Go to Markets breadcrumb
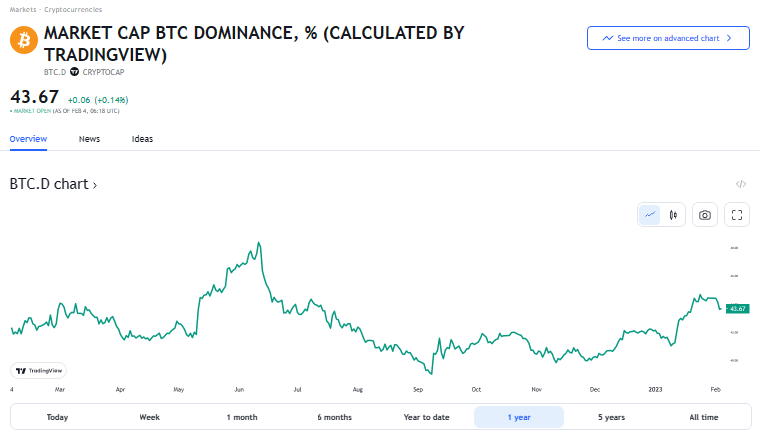This screenshot has width=760, height=437. pos(23,9)
